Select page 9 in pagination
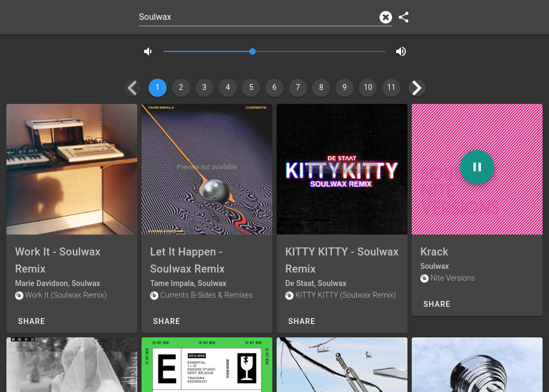This screenshot has height=392, width=549. point(345,87)
